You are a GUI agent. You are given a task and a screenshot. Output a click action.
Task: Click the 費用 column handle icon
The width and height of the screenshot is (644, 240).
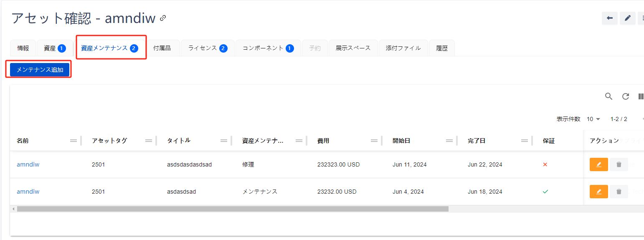pos(374,141)
